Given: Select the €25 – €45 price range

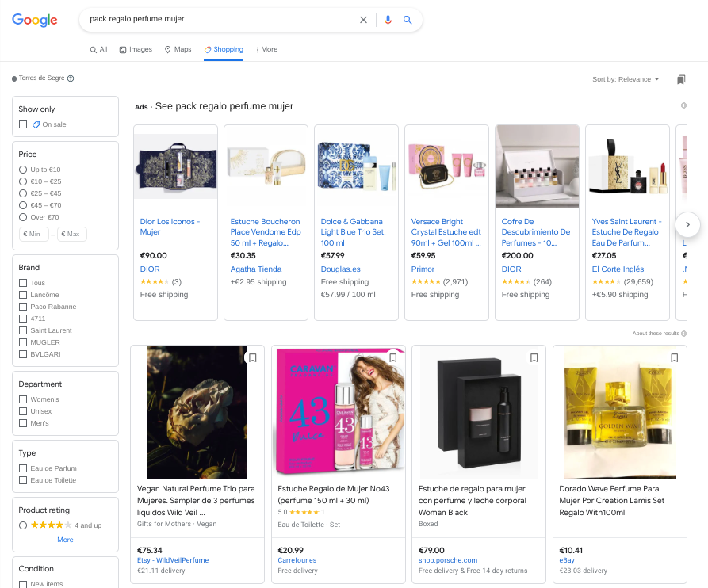Looking at the screenshot, I should (x=23, y=193).
